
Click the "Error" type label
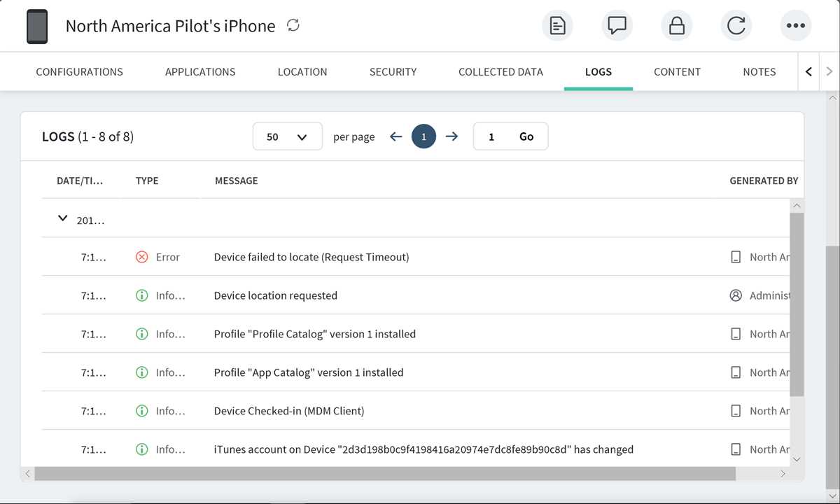click(x=168, y=257)
